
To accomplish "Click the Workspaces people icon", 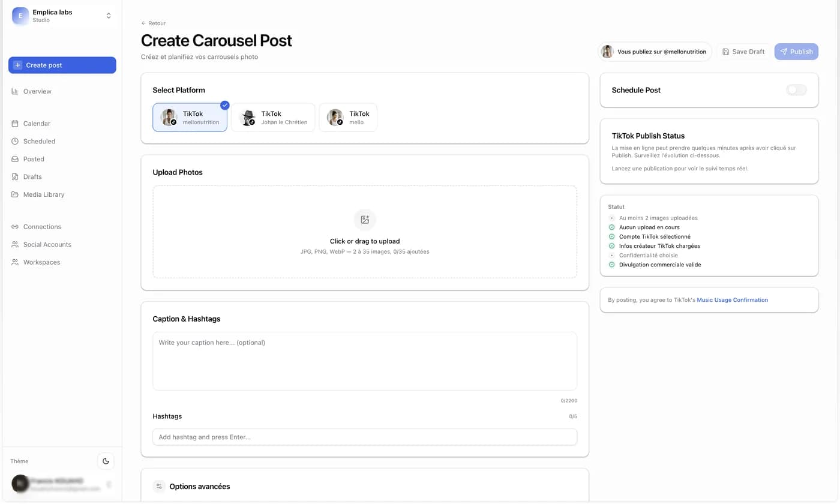I will click(x=15, y=262).
